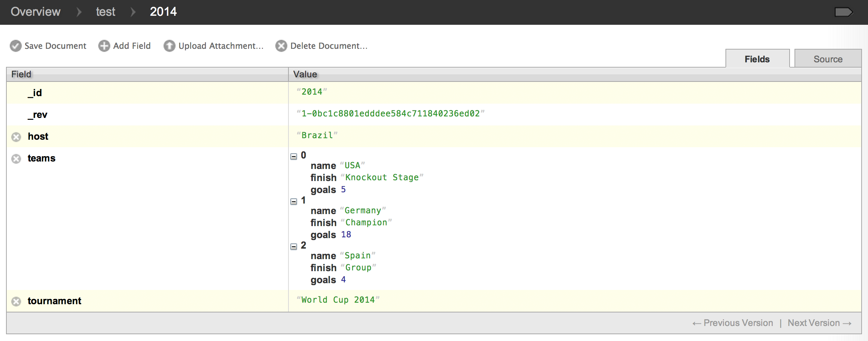Screen dimensions: 868x341
Task: Click the "World Cup 2014" value
Action: 338,300
